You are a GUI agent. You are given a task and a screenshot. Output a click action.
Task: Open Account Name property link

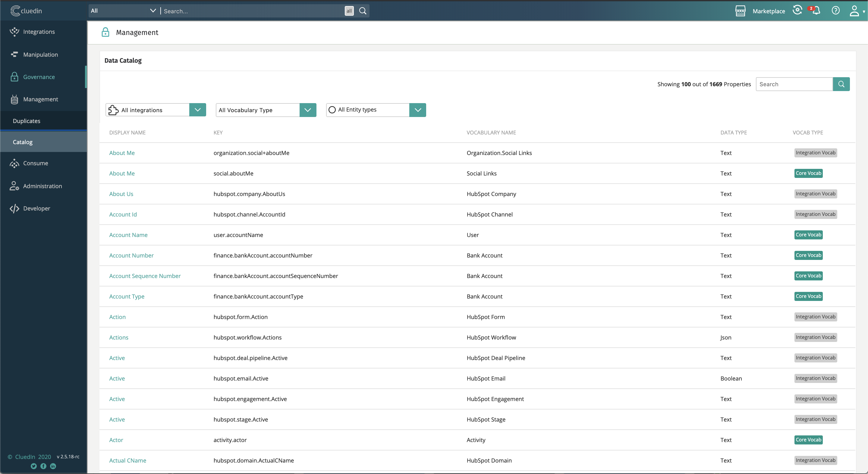(x=128, y=235)
